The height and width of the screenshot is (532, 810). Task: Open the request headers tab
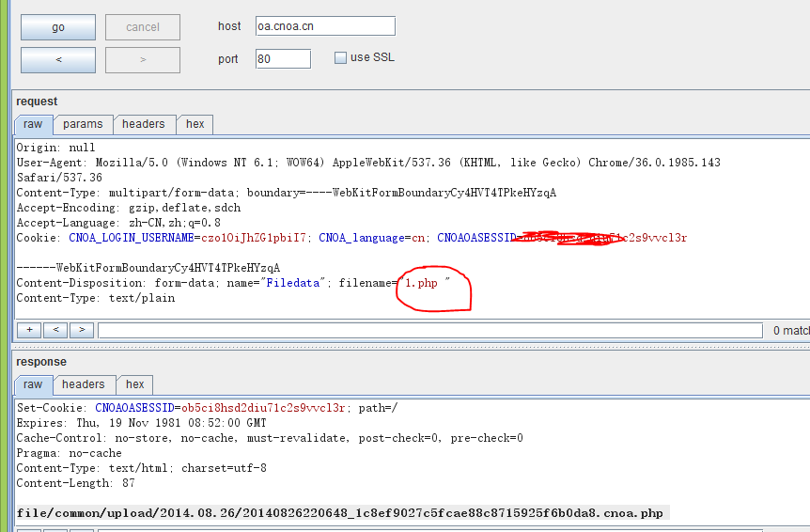pos(143,124)
